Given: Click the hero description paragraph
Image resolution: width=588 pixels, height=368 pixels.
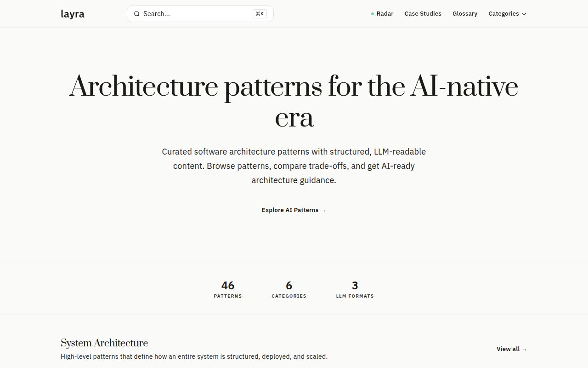Looking at the screenshot, I should (x=294, y=166).
